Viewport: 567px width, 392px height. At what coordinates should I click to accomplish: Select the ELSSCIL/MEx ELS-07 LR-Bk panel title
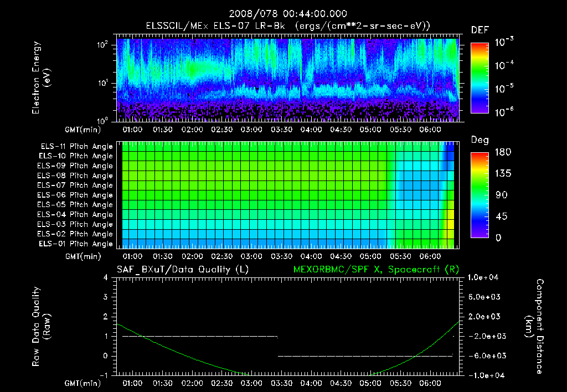(288, 26)
